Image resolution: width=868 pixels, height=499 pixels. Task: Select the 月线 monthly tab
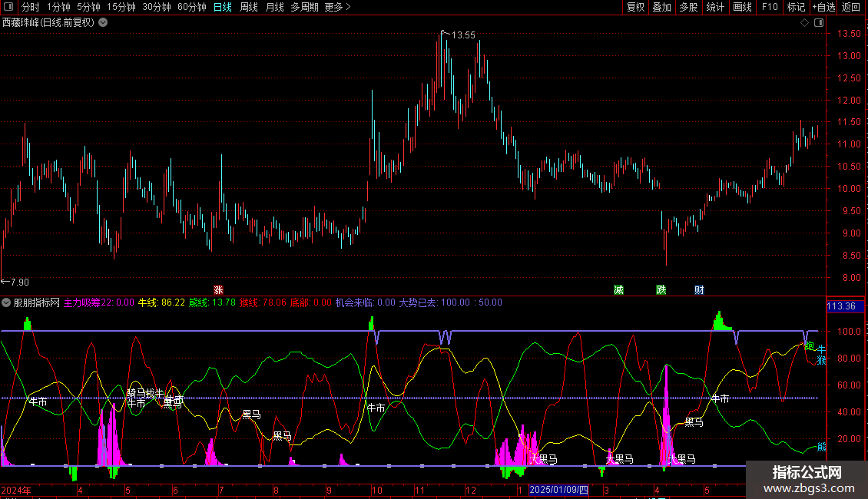(x=274, y=7)
